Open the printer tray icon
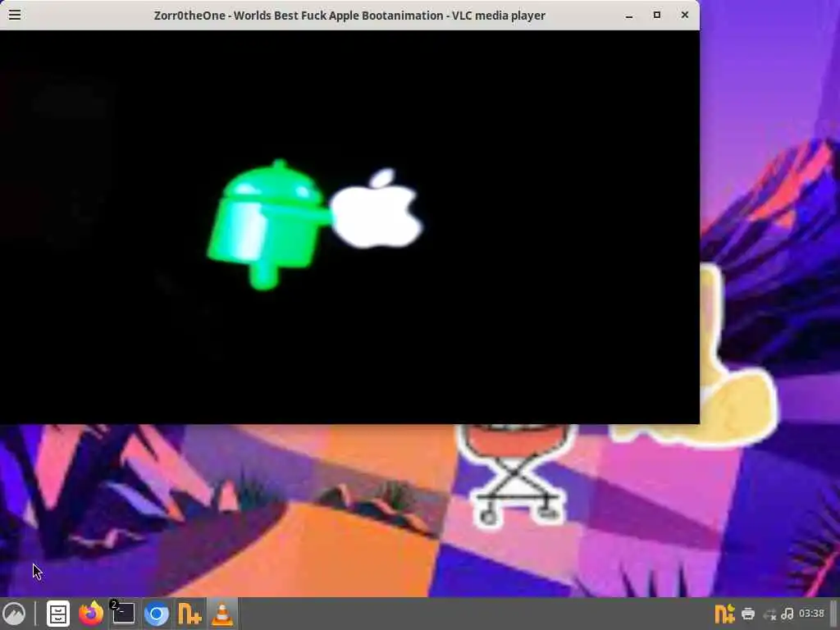 pos(748,614)
